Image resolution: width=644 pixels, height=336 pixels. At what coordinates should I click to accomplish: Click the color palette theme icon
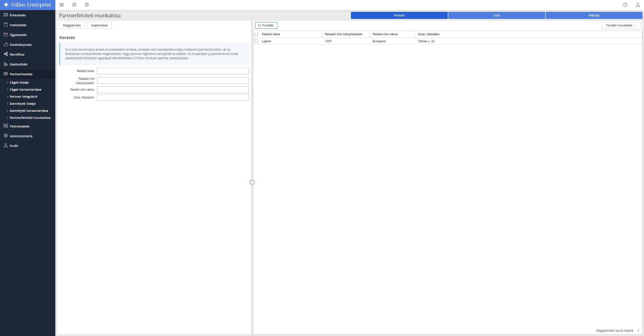(x=87, y=5)
